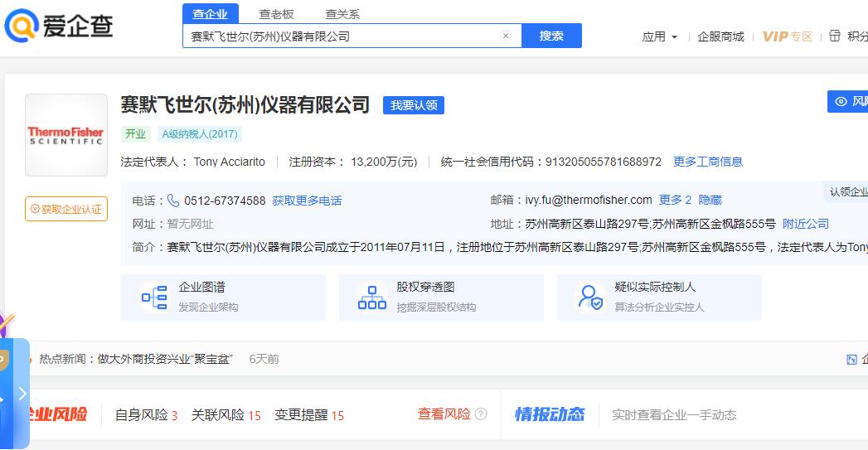Click the unified credit code 913205055781688972
The width and height of the screenshot is (868, 450).
604,162
